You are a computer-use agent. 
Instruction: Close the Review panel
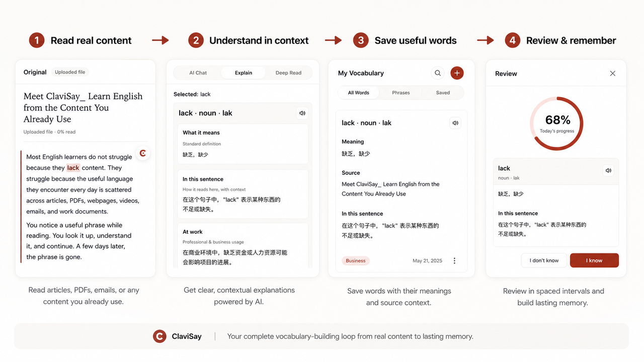tap(612, 73)
